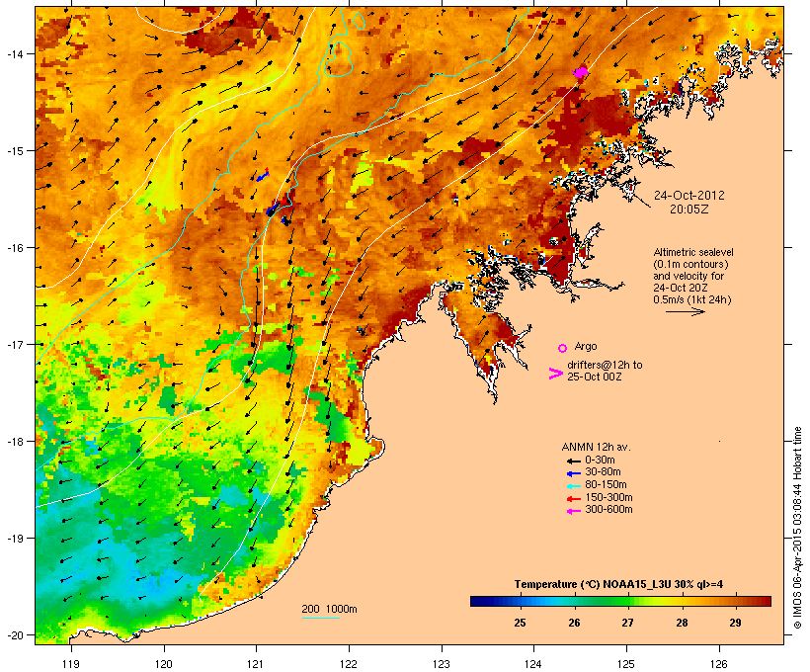Click the temperature colorbar at 25 degrees

(520, 601)
